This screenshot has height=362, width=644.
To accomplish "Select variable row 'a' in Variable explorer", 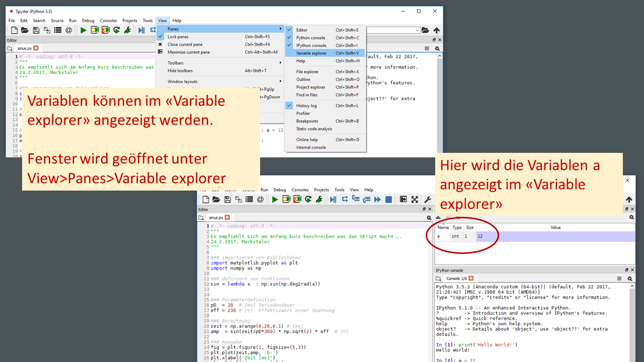I will tap(535, 236).
